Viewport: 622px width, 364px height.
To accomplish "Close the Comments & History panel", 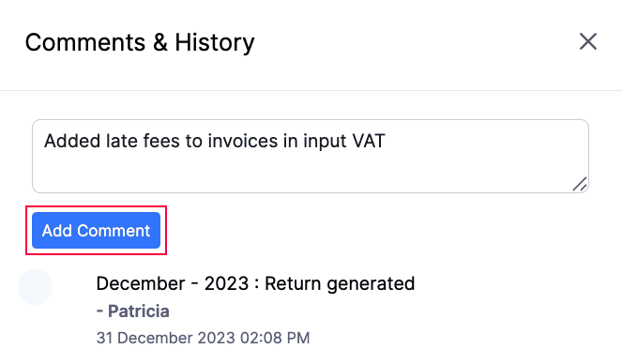I will [x=588, y=41].
